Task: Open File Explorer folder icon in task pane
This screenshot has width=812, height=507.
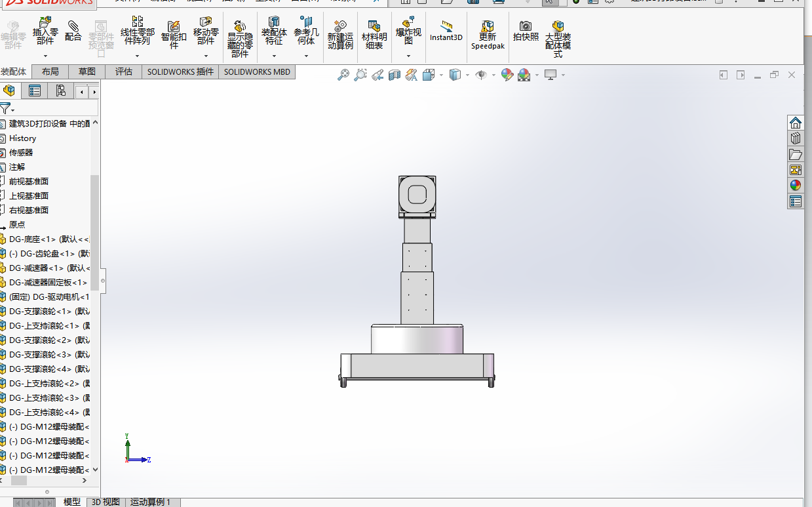Action: pos(796,154)
